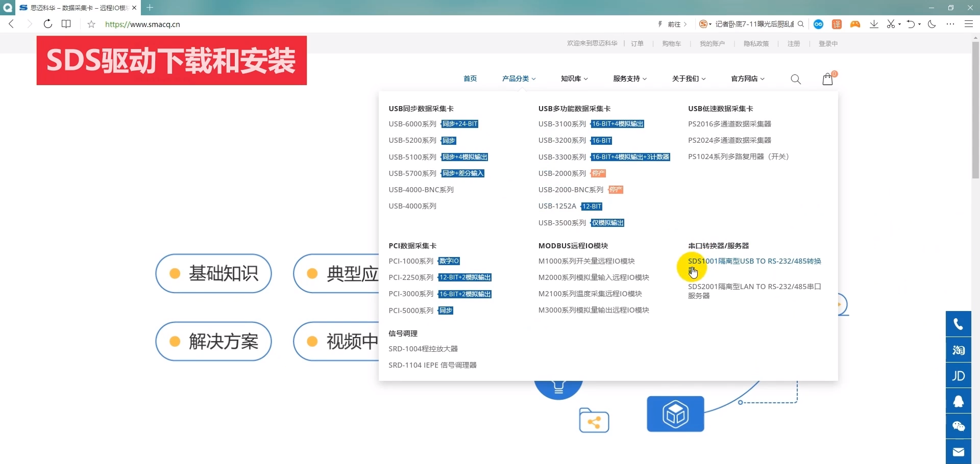Image resolution: width=980 pixels, height=464 pixels.
Task: Open 我的账户 link
Action: (x=712, y=44)
